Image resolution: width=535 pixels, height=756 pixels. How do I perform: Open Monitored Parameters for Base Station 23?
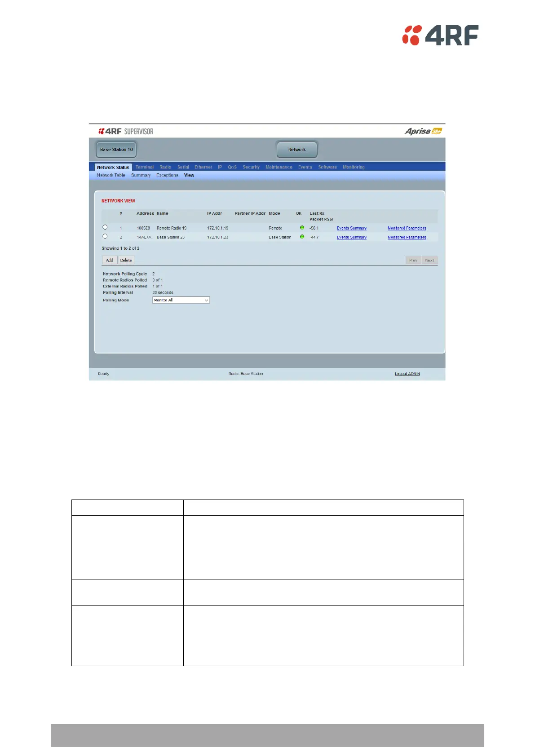pos(407,237)
